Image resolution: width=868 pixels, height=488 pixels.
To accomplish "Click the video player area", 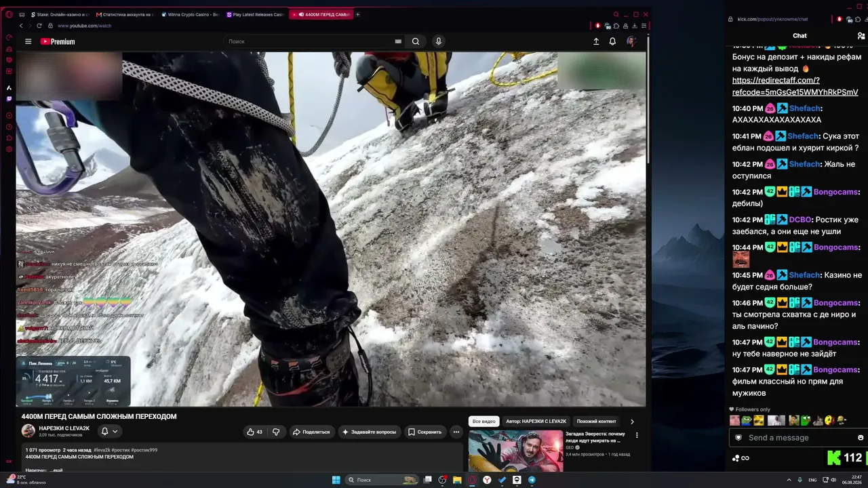I will click(x=331, y=229).
